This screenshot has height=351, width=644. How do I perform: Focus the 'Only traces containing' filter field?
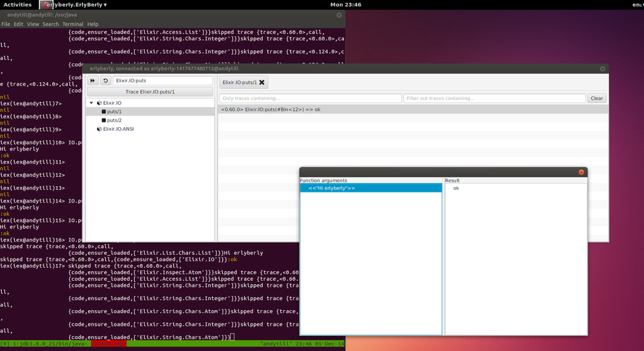pyautogui.click(x=310, y=98)
